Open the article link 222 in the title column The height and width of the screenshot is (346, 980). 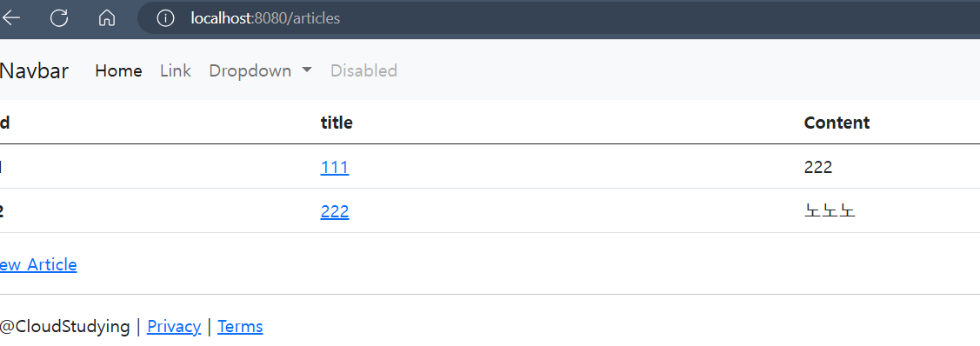[335, 212]
